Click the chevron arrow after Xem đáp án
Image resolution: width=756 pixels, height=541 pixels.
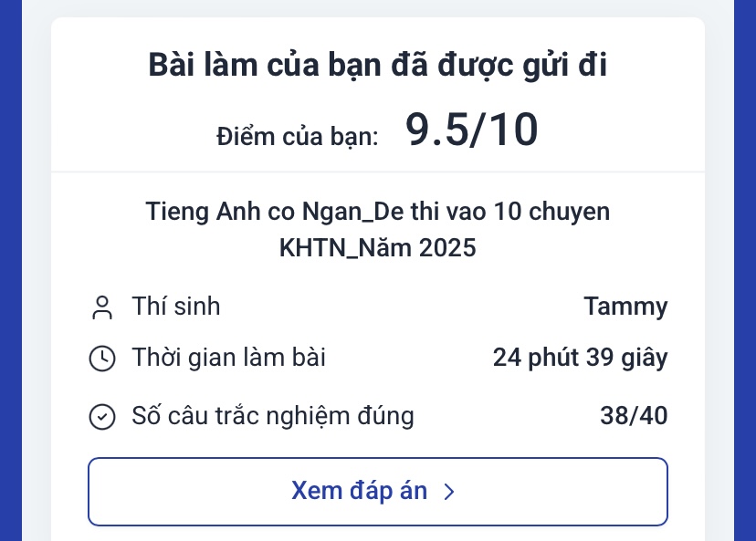(448, 492)
